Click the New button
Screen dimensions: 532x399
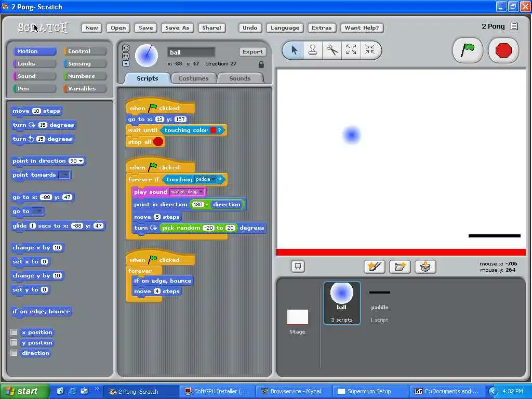point(91,28)
